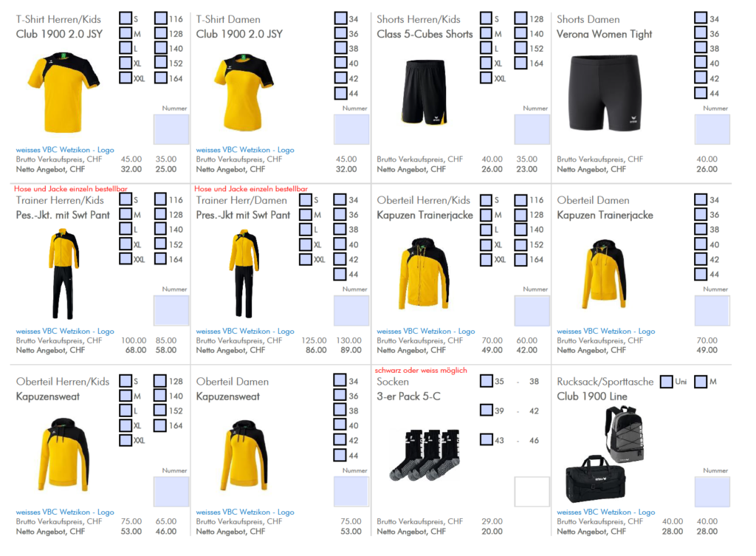Click Nummer field for Kapuzensweat Herren/Kids
This screenshot has width=756, height=556.
171,491
